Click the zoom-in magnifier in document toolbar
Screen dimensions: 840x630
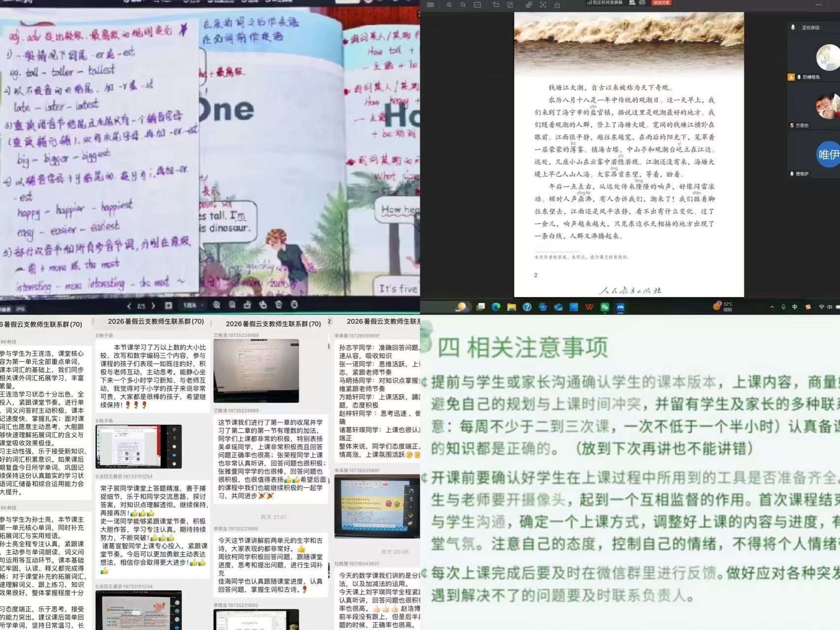pyautogui.click(x=449, y=4)
